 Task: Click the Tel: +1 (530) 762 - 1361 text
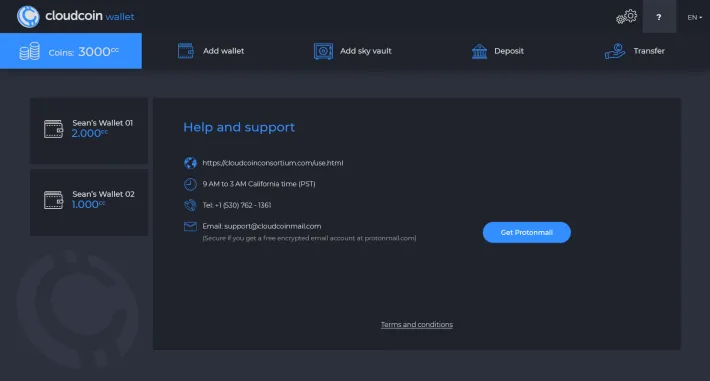pyautogui.click(x=237, y=205)
